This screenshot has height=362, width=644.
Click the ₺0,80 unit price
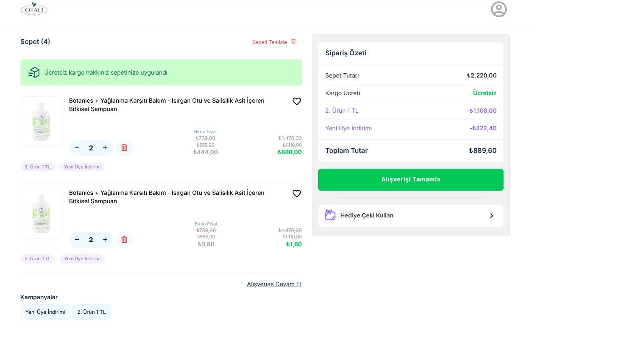(x=206, y=244)
